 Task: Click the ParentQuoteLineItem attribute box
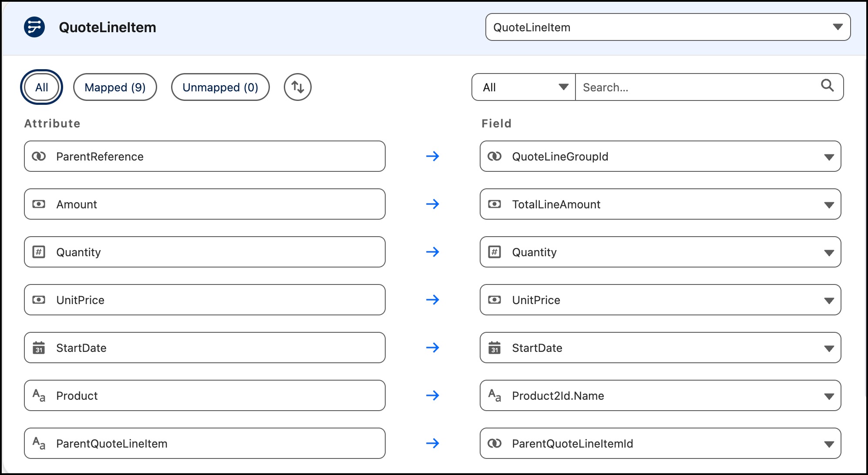(205, 443)
